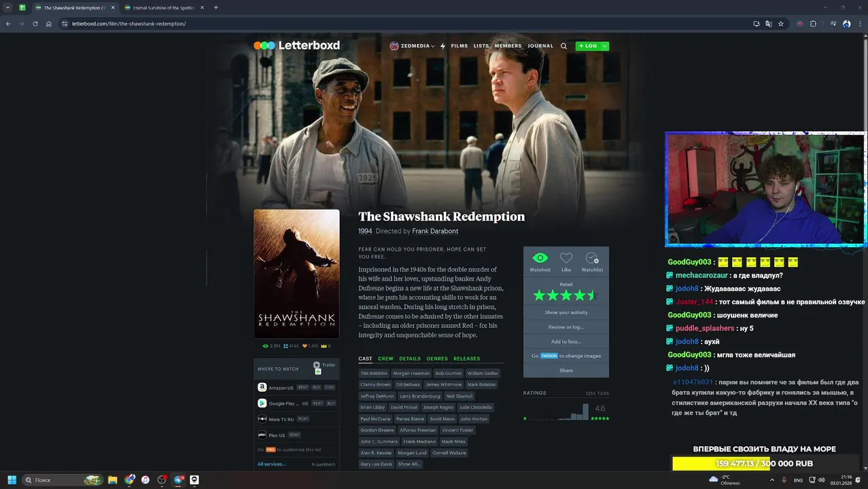Click the green star rating bar

click(x=566, y=295)
